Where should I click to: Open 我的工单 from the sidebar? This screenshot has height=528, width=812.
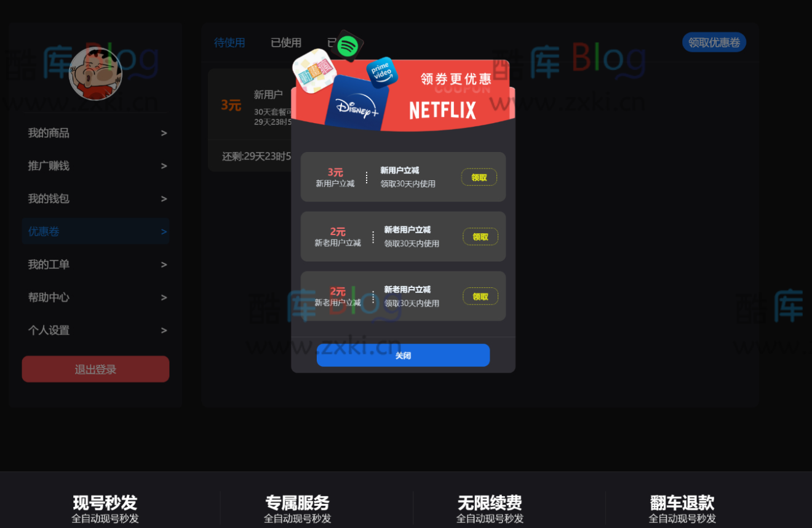coord(95,264)
